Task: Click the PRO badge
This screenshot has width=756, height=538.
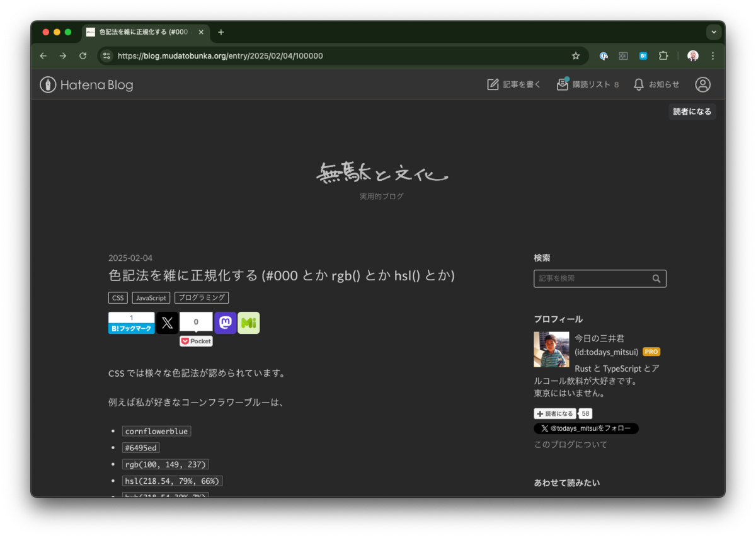Action: coord(651,352)
